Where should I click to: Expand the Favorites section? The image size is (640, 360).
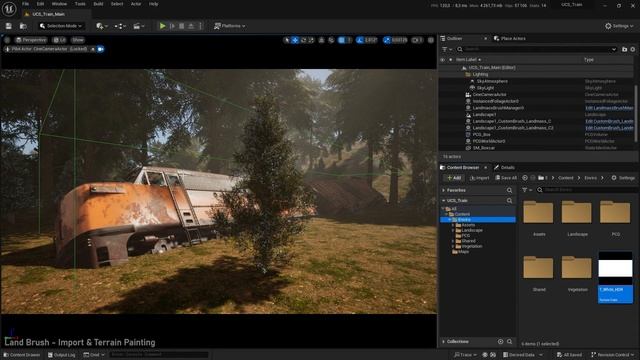pyautogui.click(x=444, y=190)
